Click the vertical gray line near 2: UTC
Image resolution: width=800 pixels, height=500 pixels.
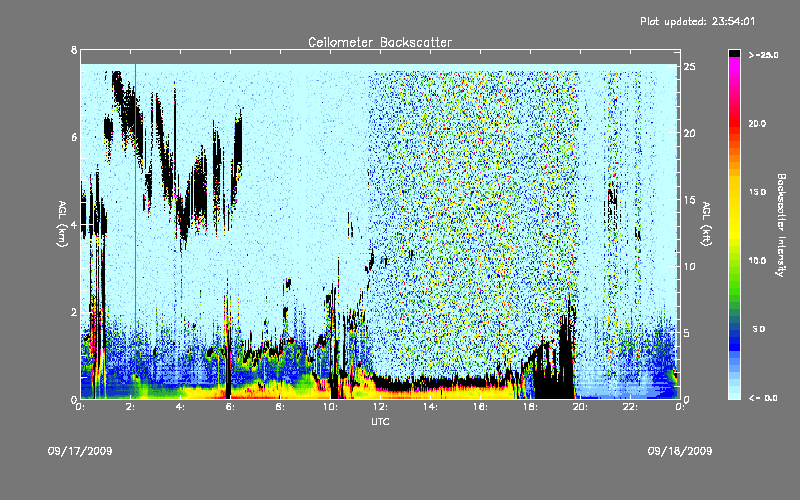[x=135, y=231]
